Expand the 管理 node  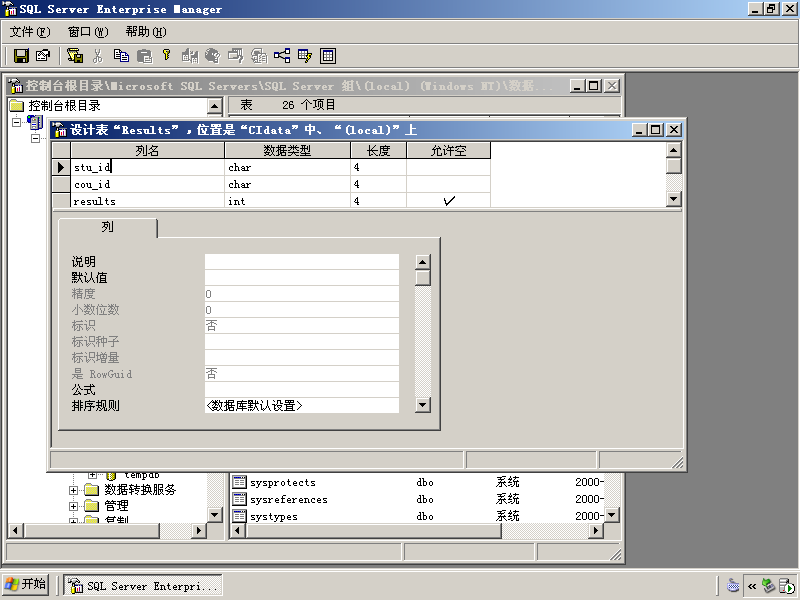click(73, 506)
